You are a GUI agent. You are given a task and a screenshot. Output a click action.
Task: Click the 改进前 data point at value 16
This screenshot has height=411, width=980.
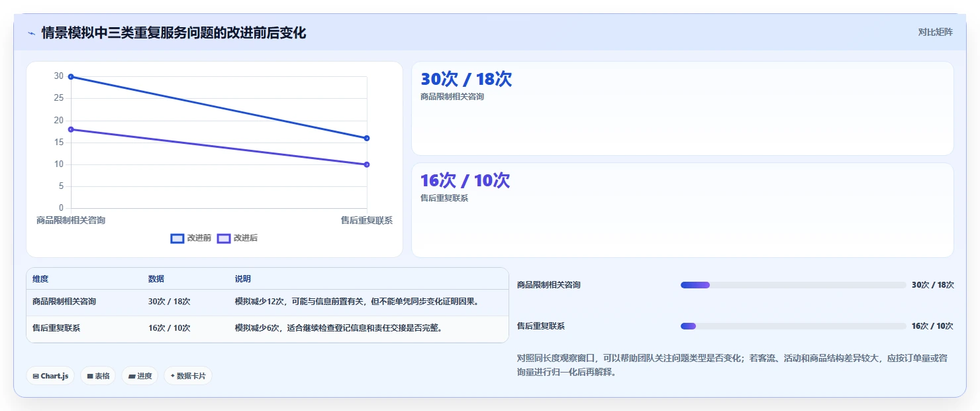[x=367, y=139]
